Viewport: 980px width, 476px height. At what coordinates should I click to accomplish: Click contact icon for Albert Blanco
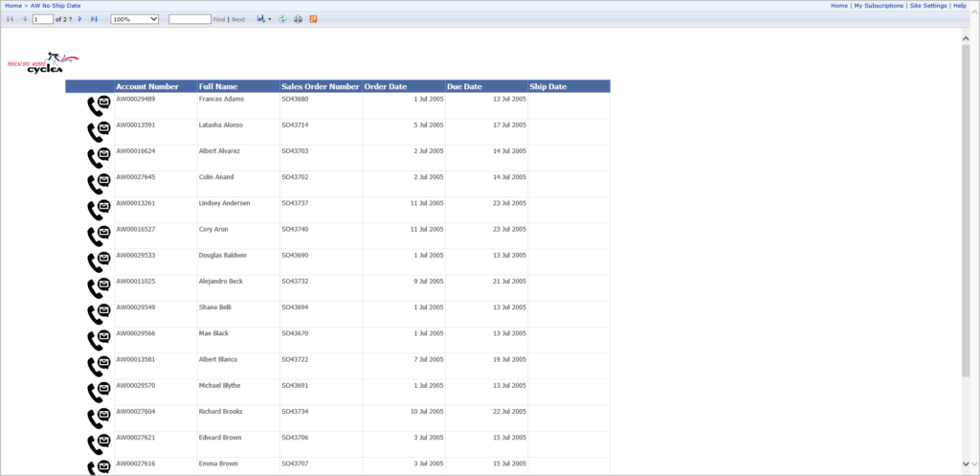(x=99, y=367)
